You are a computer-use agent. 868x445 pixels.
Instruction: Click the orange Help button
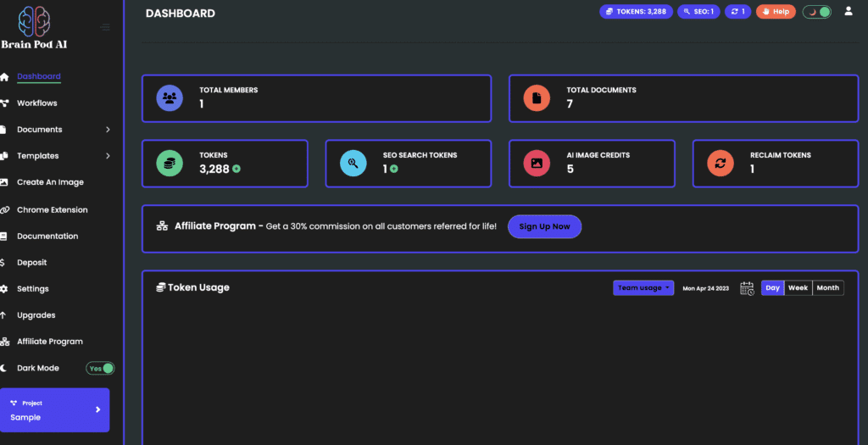[776, 12]
